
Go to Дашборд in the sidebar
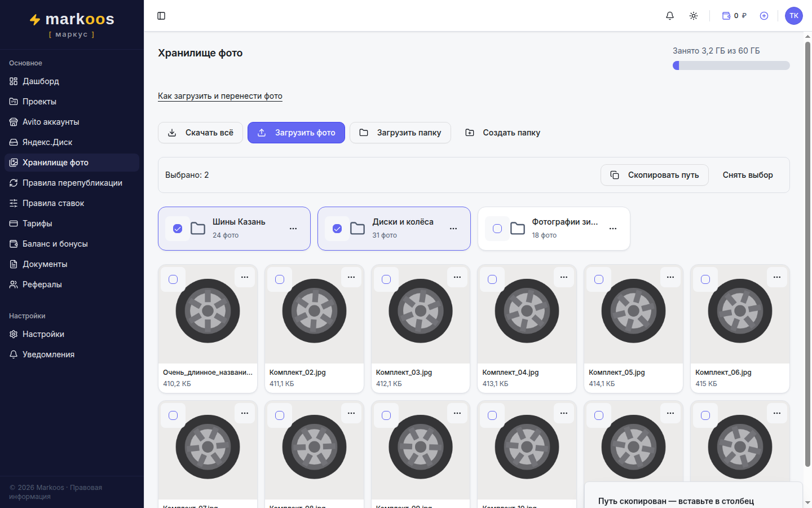pyautogui.click(x=72, y=81)
